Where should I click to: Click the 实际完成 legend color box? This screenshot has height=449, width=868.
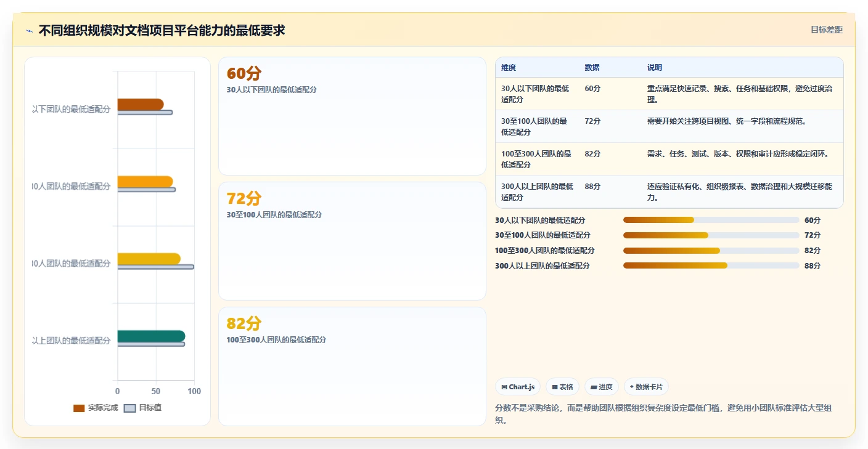click(79, 408)
